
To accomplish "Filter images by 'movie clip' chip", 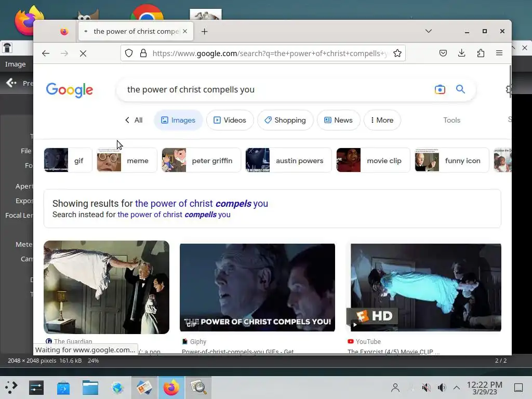I will point(373,160).
